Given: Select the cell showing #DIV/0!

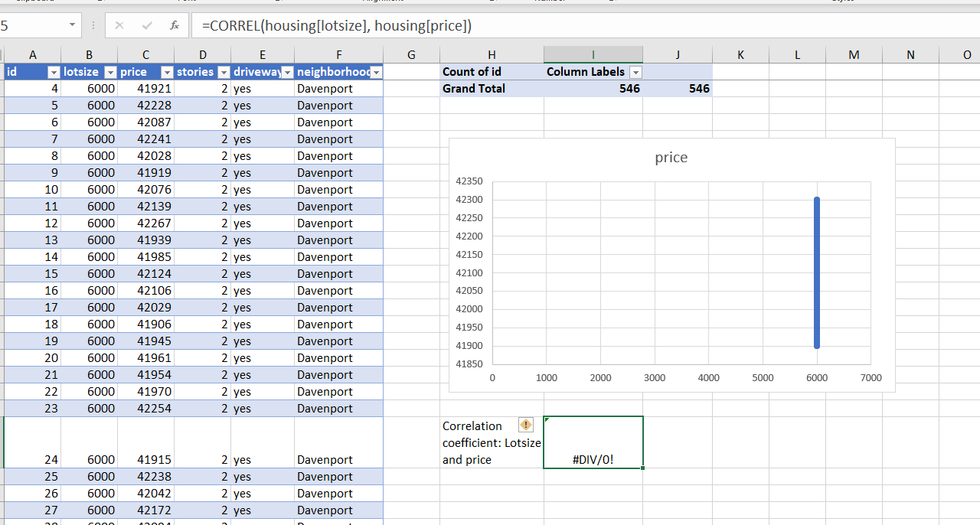Looking at the screenshot, I should pyautogui.click(x=593, y=442).
